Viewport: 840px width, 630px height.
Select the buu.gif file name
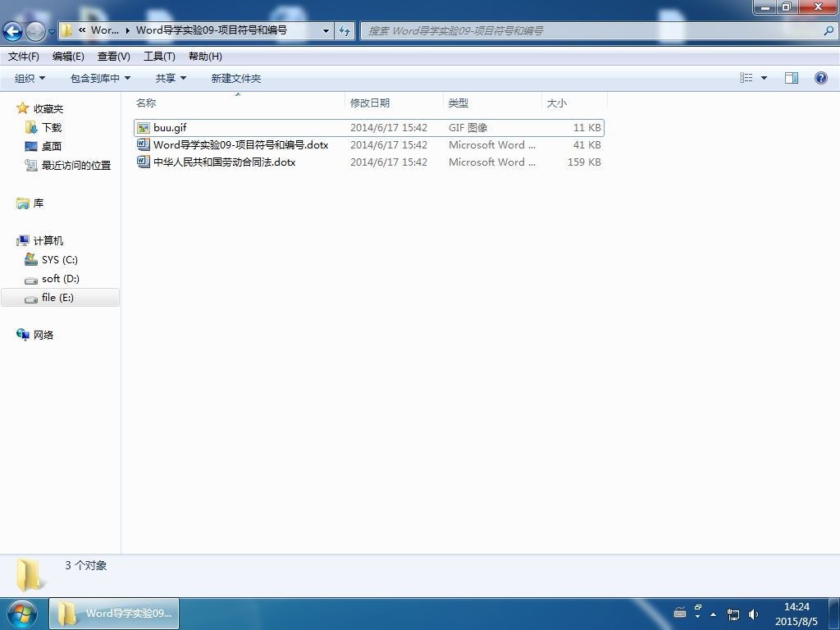[x=170, y=127]
